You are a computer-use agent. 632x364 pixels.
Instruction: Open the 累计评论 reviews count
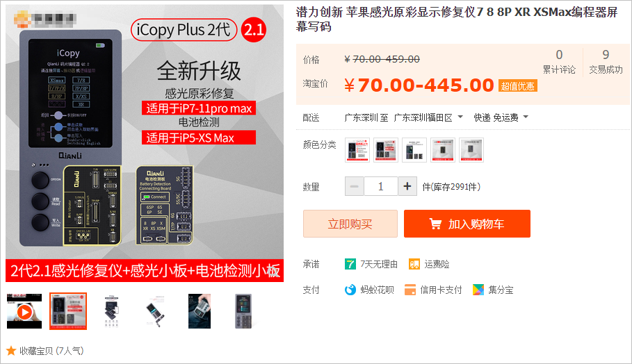click(559, 62)
